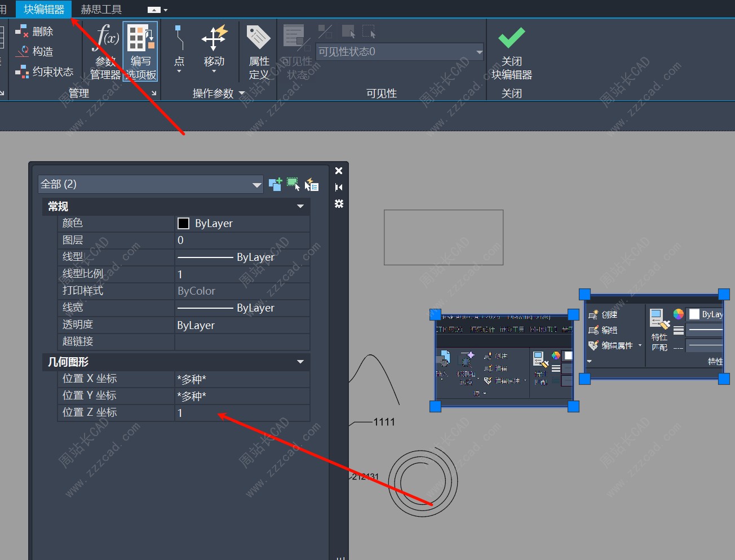The image size is (735, 560).
Task: Open 属性定义 attribute definition tool
Action: (259, 51)
